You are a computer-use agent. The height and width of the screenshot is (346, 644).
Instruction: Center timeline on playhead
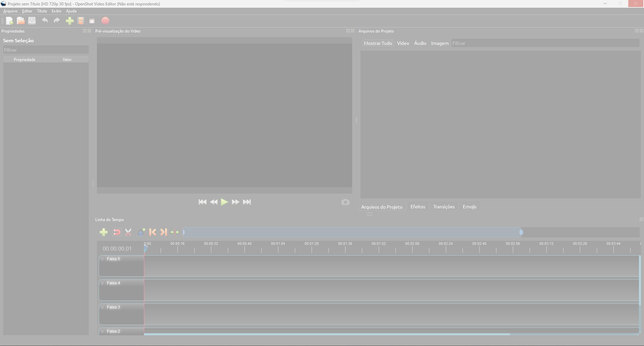click(x=175, y=232)
